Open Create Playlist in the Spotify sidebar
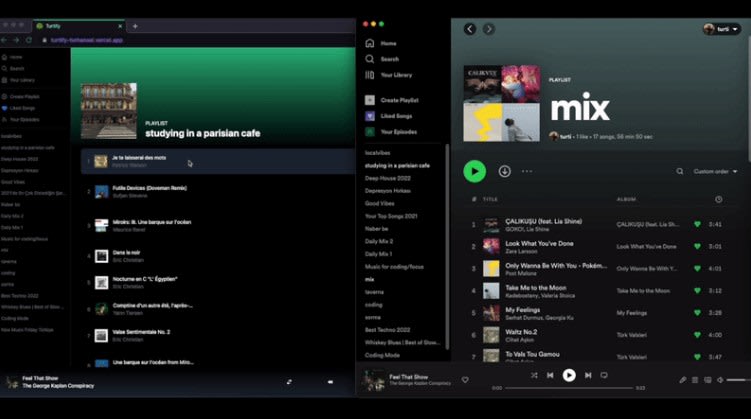This screenshot has width=751, height=419. pos(400,100)
